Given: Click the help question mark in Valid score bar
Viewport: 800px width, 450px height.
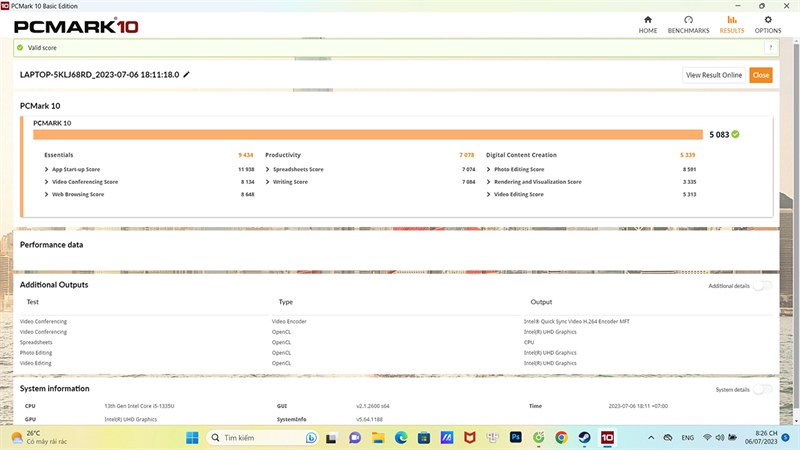Looking at the screenshot, I should pyautogui.click(x=770, y=48).
